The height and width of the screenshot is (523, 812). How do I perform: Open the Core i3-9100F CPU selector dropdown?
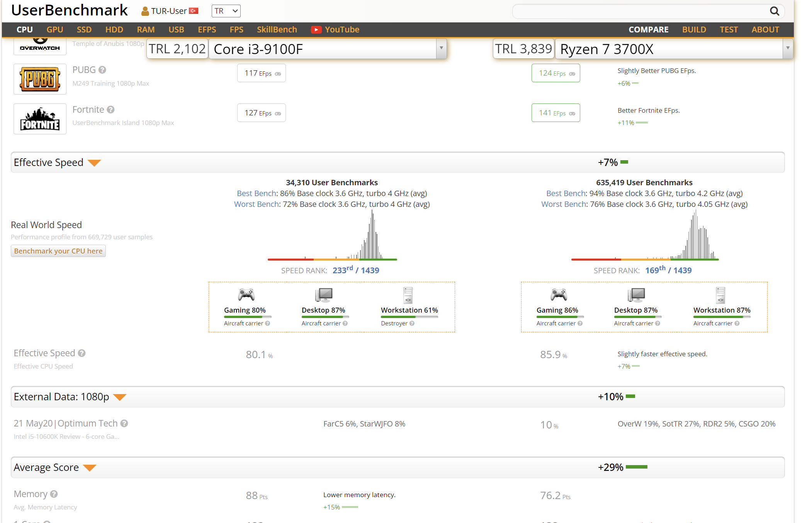pos(441,49)
